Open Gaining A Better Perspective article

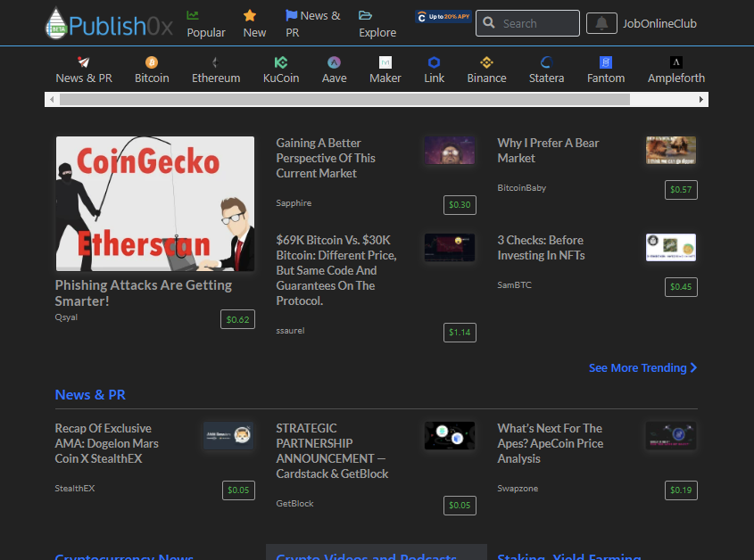pos(326,158)
